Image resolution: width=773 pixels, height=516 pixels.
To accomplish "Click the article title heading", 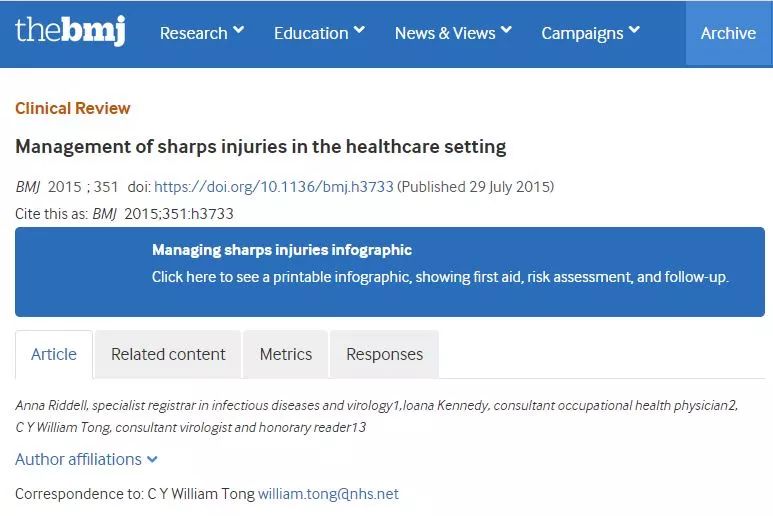I will [261, 147].
